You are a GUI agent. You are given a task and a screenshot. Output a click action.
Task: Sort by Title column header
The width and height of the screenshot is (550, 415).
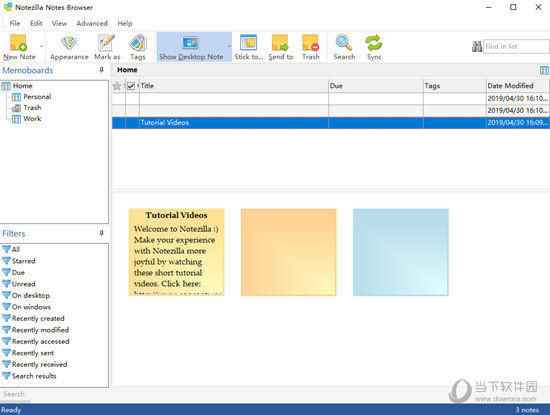click(234, 86)
